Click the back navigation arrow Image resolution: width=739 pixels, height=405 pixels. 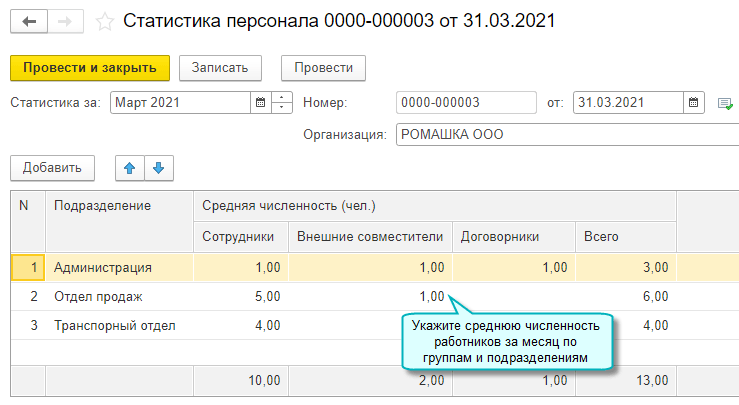(28, 20)
